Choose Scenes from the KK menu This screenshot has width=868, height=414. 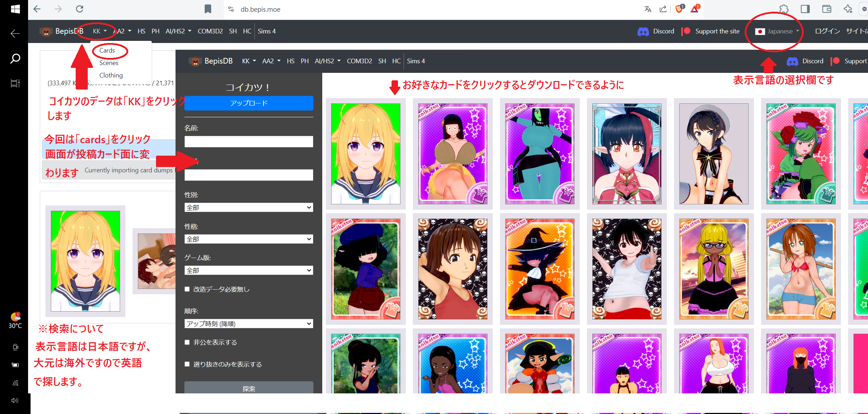point(109,63)
